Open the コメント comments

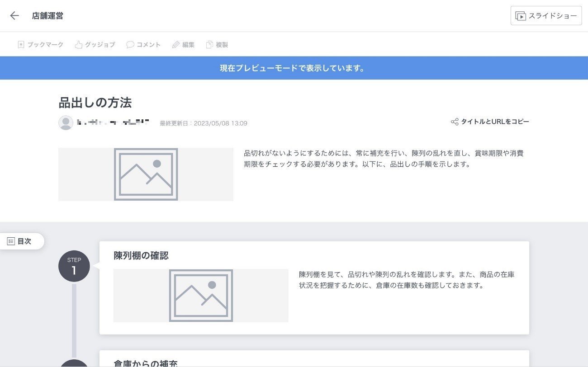(x=143, y=45)
